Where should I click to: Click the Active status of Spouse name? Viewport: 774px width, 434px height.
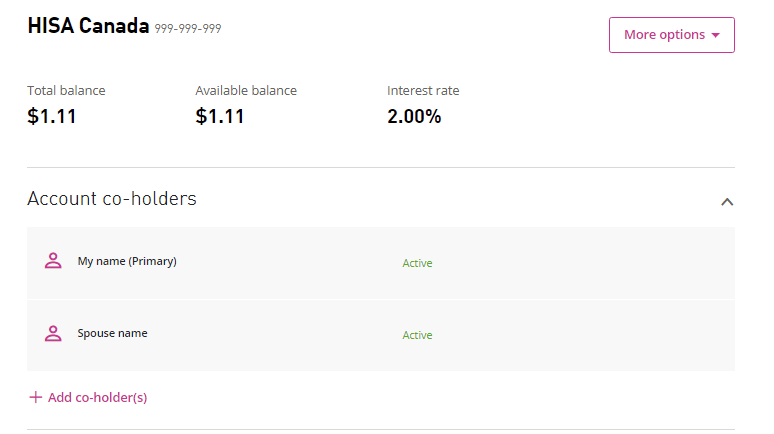[x=417, y=335]
